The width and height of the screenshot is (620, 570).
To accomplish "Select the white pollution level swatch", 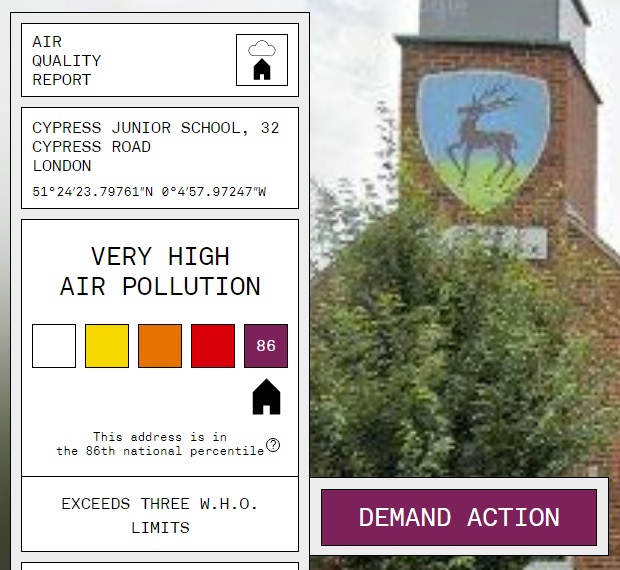I will pyautogui.click(x=54, y=346).
